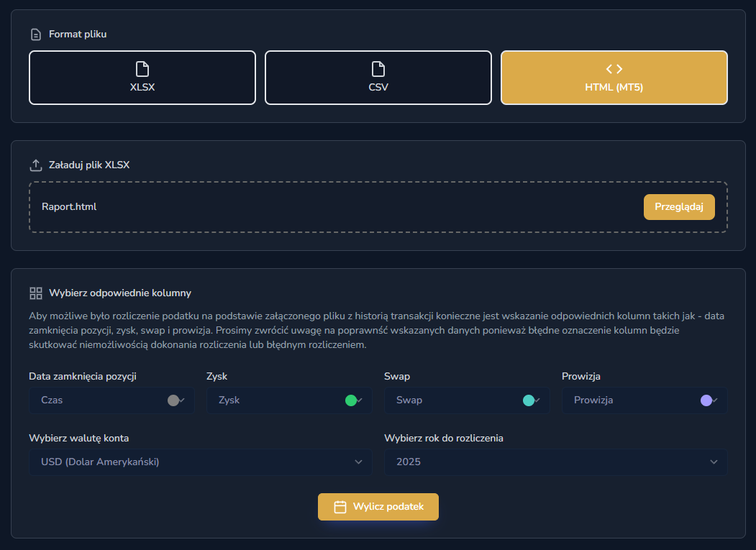Click the calendar icon on Wylicz podatek

[x=341, y=507]
